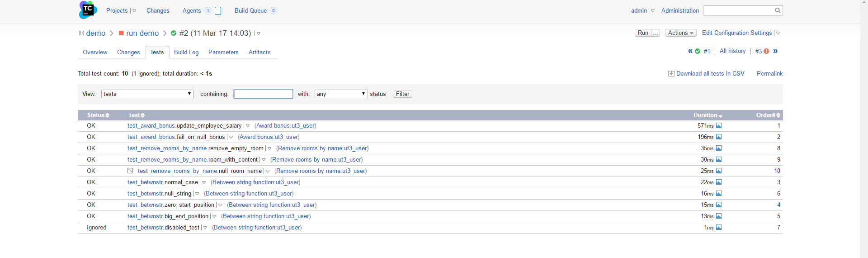This screenshot has height=258, width=868.
Task: Open duration graph icon for disabled_test row
Action: click(719, 228)
